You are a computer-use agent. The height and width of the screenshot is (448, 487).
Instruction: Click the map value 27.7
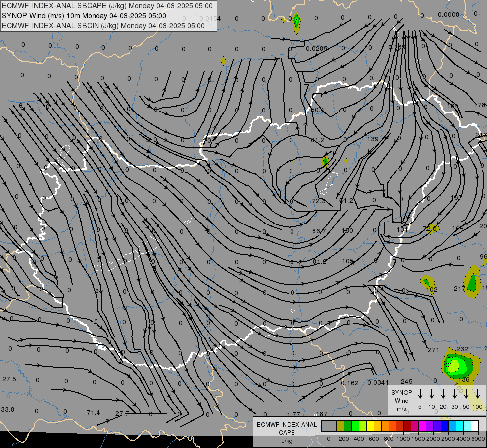(122, 414)
